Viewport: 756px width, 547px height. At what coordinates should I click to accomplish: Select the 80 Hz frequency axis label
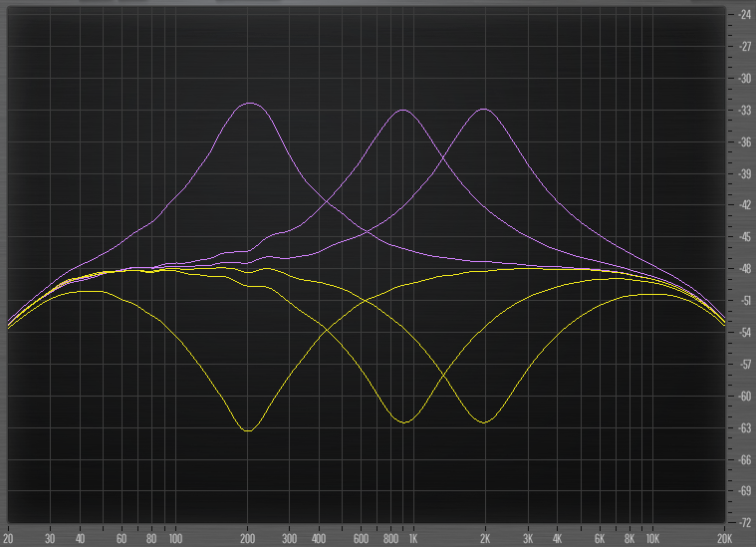click(x=151, y=539)
